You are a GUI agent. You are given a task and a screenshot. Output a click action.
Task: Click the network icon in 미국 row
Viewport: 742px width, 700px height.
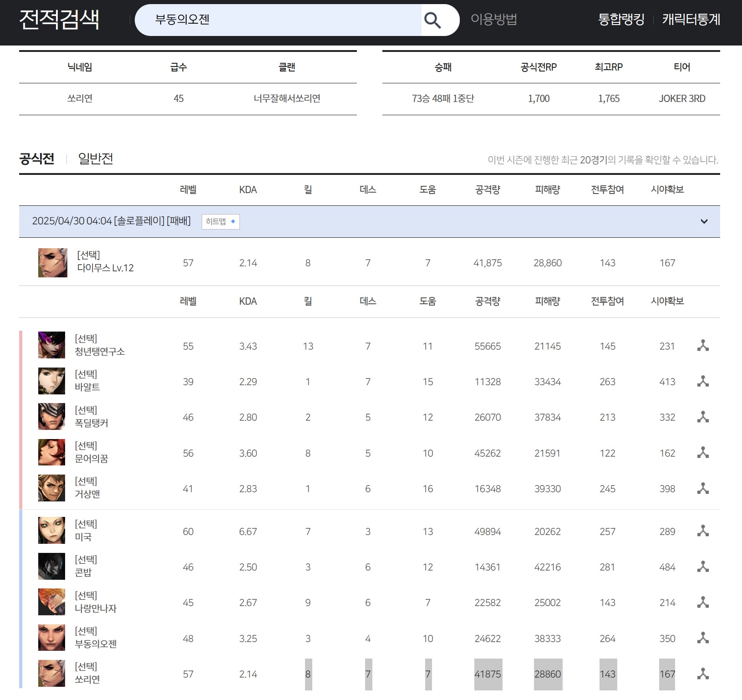(x=703, y=531)
